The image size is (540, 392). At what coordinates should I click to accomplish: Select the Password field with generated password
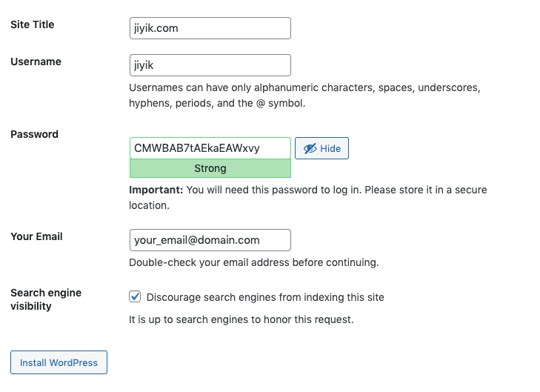tap(210, 148)
